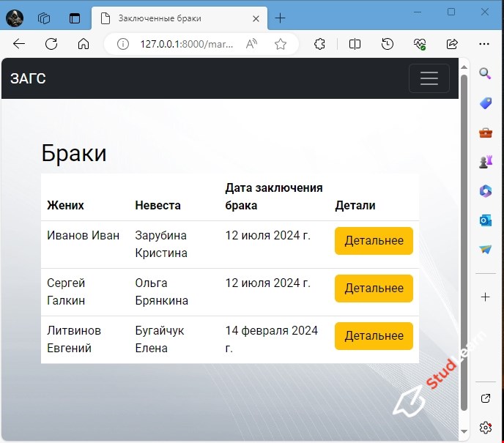Viewport: 504px width, 443px height.
Task: Open details for Сергей Галкин marriage
Action: click(374, 288)
